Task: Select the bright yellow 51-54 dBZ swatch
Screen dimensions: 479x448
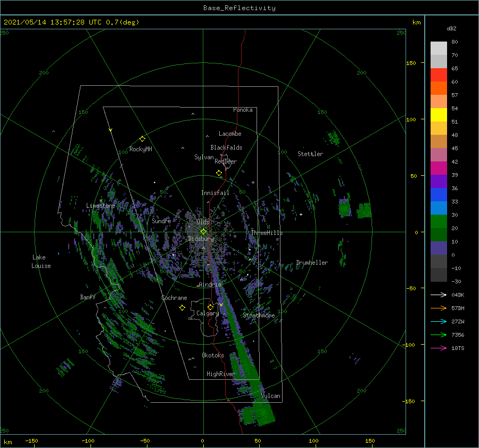Action: coord(439,115)
